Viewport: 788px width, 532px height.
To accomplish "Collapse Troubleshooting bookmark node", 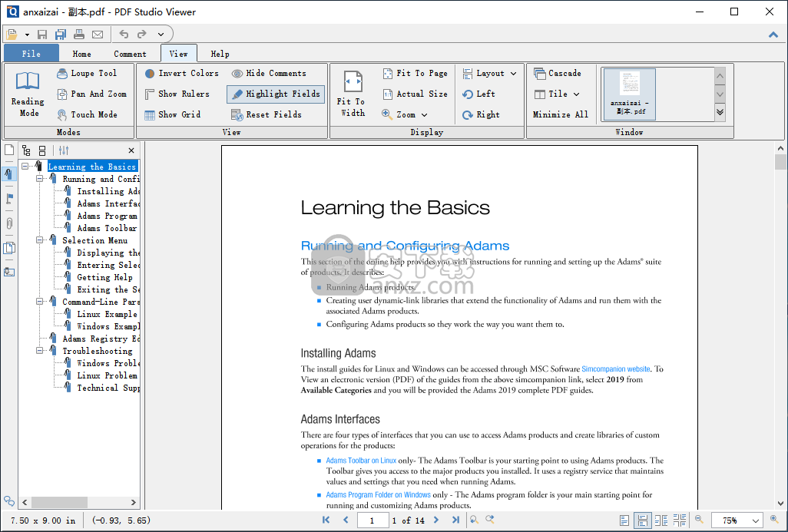I will 40,351.
